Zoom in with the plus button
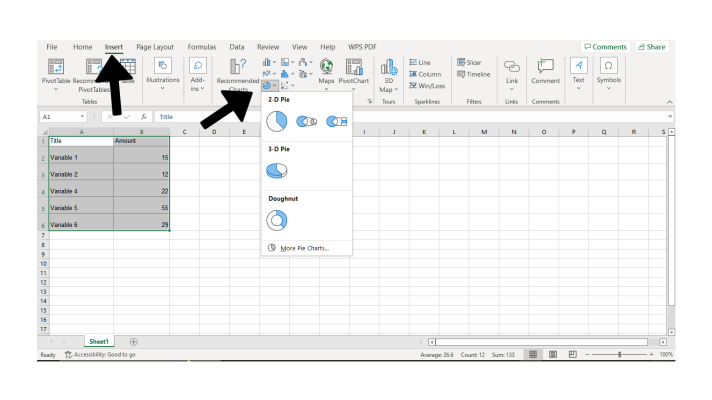Screen dimensions: 712x400 click(651, 354)
